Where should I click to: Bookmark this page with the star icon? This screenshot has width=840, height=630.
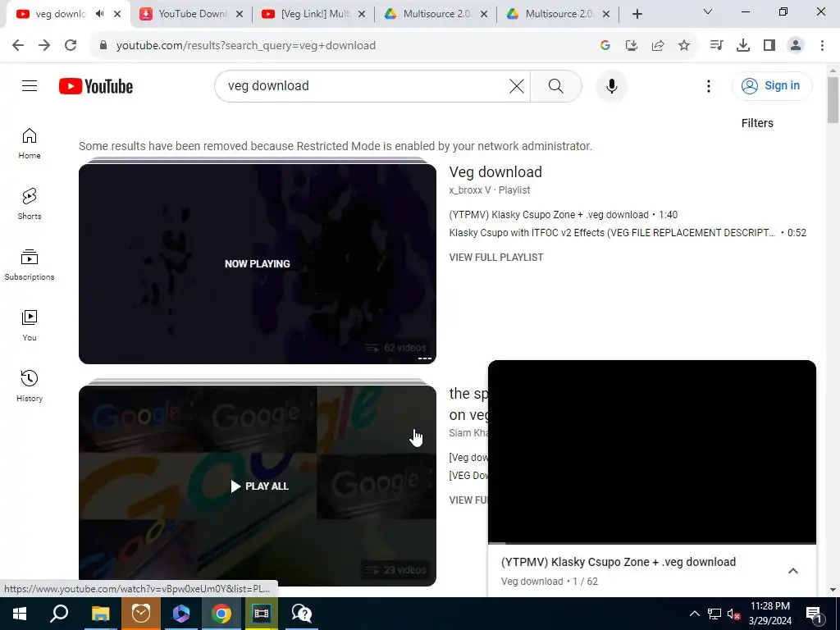[684, 46]
